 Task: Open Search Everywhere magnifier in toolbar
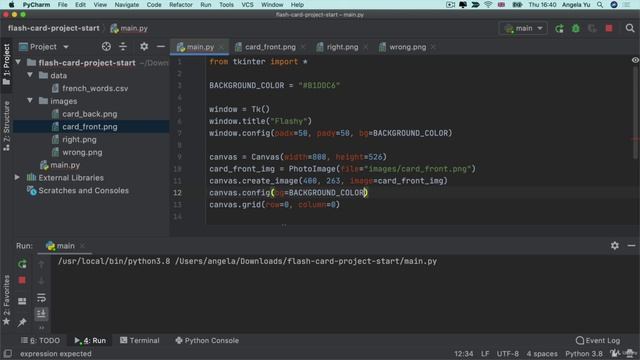(x=630, y=29)
